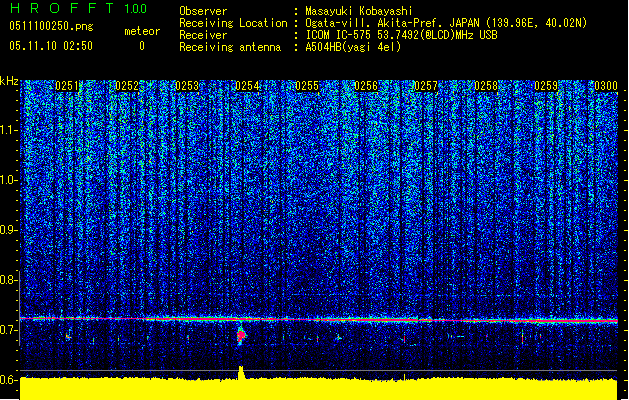
Task: Click the 0251 time marker
Action: pyautogui.click(x=67, y=86)
